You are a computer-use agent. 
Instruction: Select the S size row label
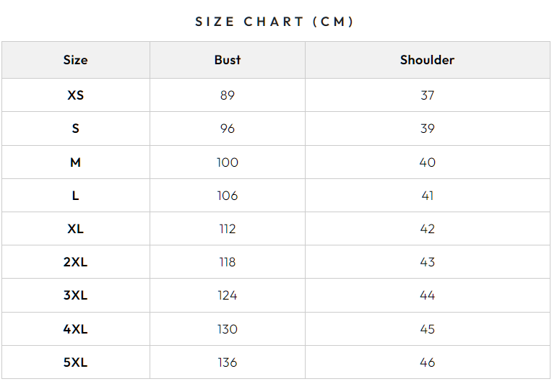pyautogui.click(x=75, y=129)
